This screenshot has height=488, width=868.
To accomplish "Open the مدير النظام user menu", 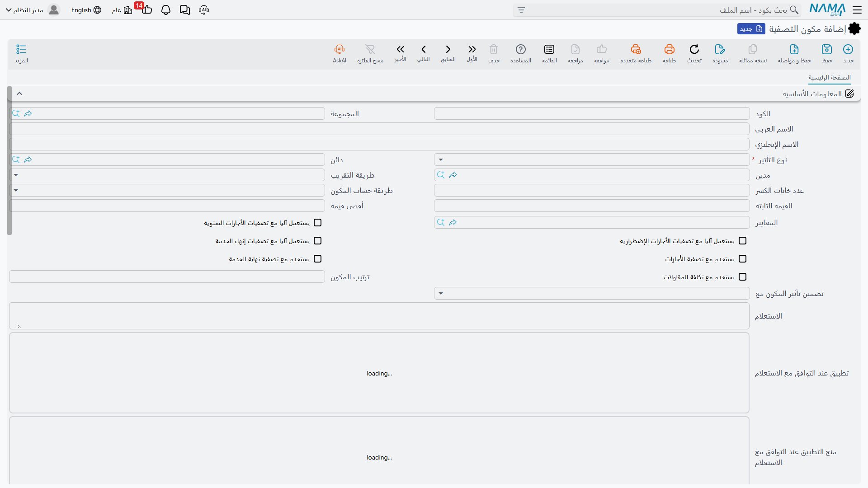I will coord(33,10).
